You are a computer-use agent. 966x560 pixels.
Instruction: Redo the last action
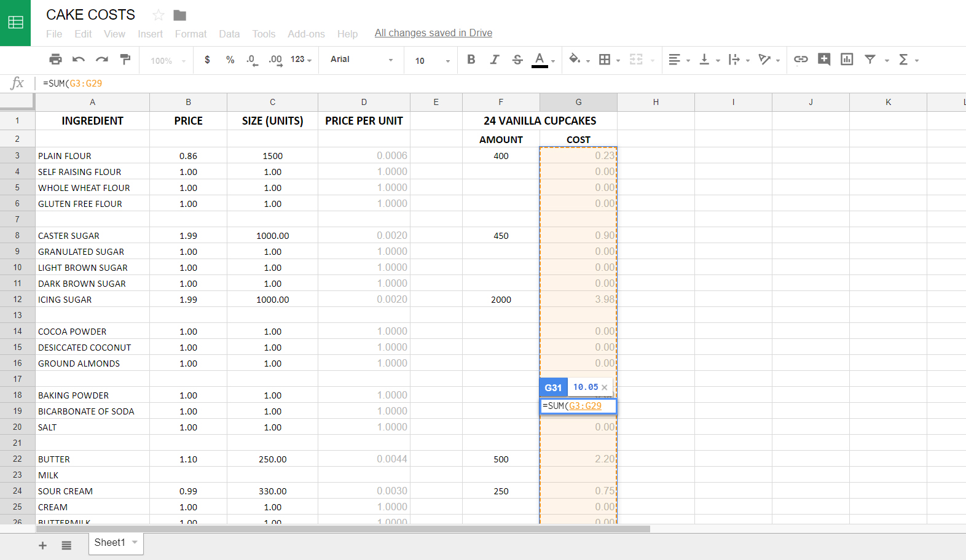102,60
